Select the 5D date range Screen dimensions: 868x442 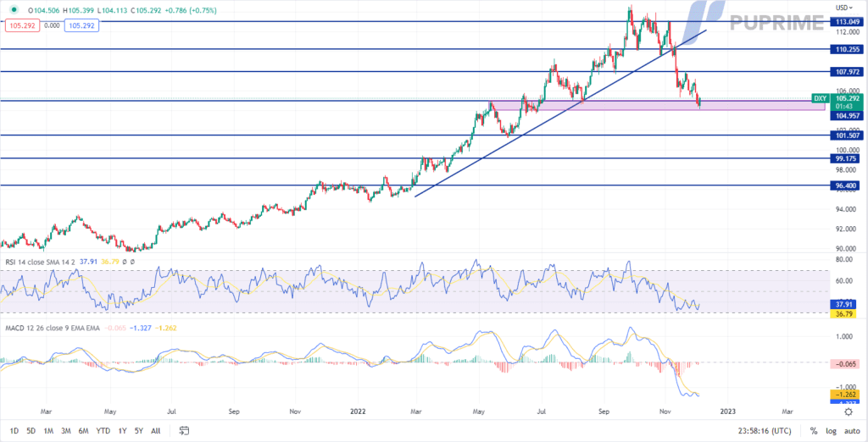[x=31, y=430]
